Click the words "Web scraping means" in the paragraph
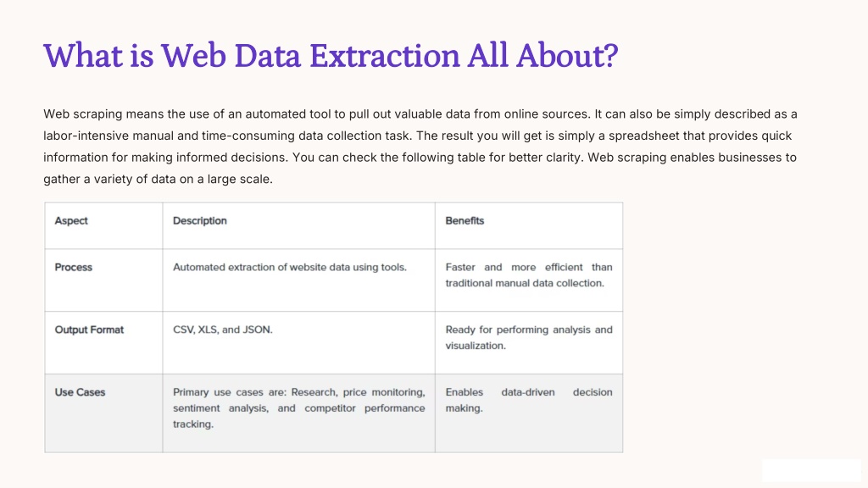This screenshot has width=868, height=488. click(93, 114)
